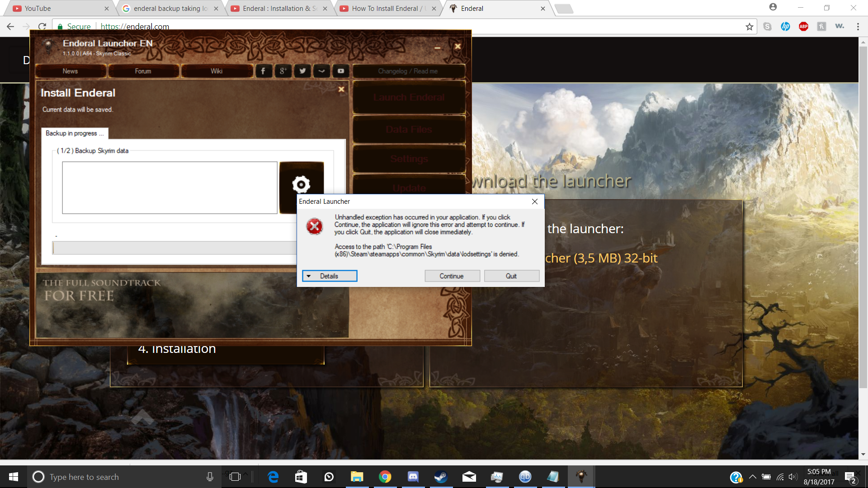Open Discord from the taskbar

tap(413, 477)
